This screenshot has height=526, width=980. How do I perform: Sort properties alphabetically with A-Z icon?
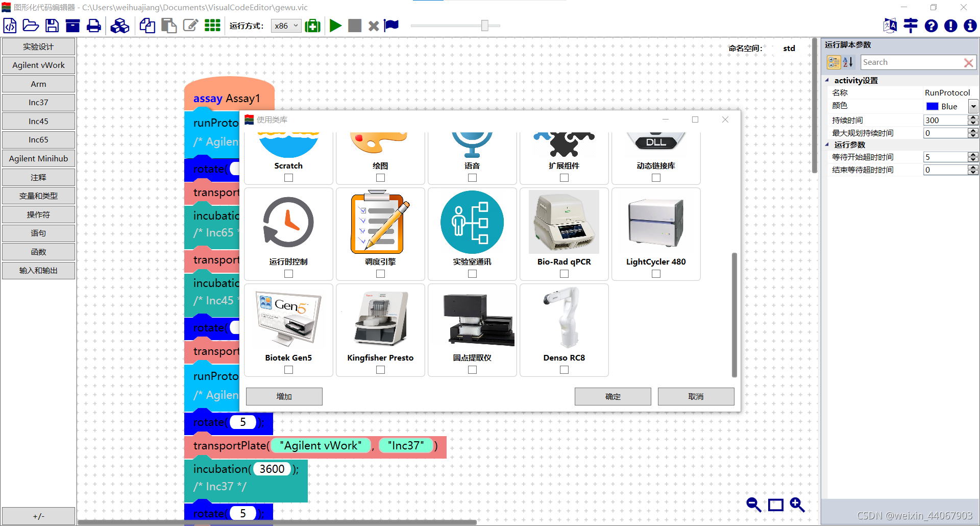pyautogui.click(x=848, y=62)
